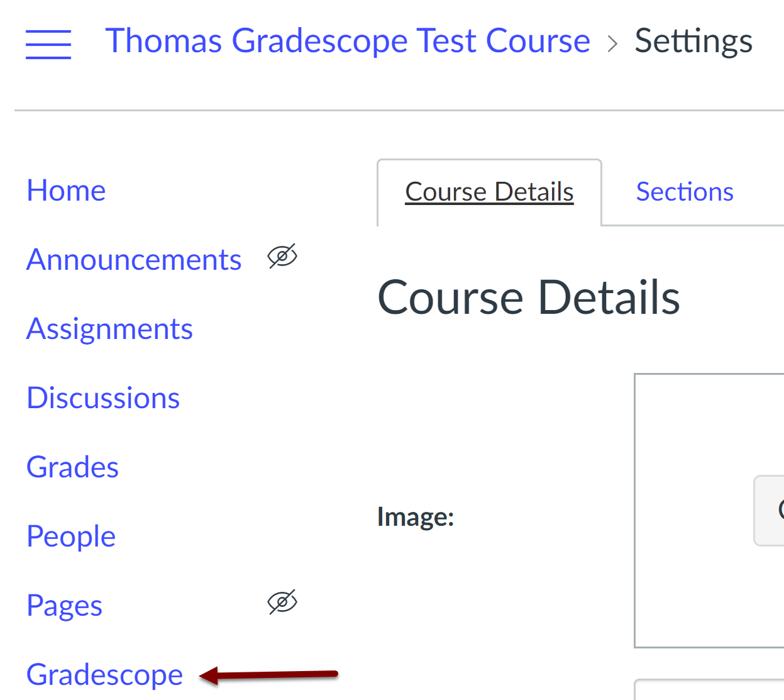Click the breadcrumb chevron after the course name
Image resolution: width=784 pixels, height=700 pixels.
point(612,42)
